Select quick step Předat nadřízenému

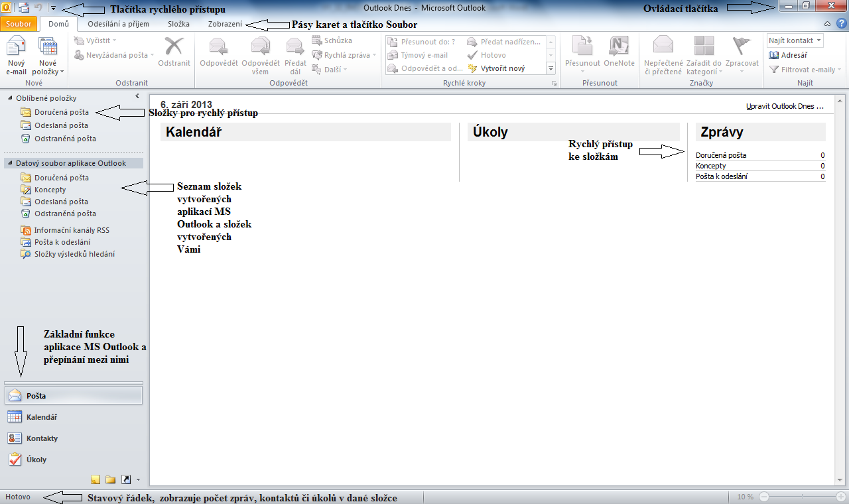[x=504, y=42]
